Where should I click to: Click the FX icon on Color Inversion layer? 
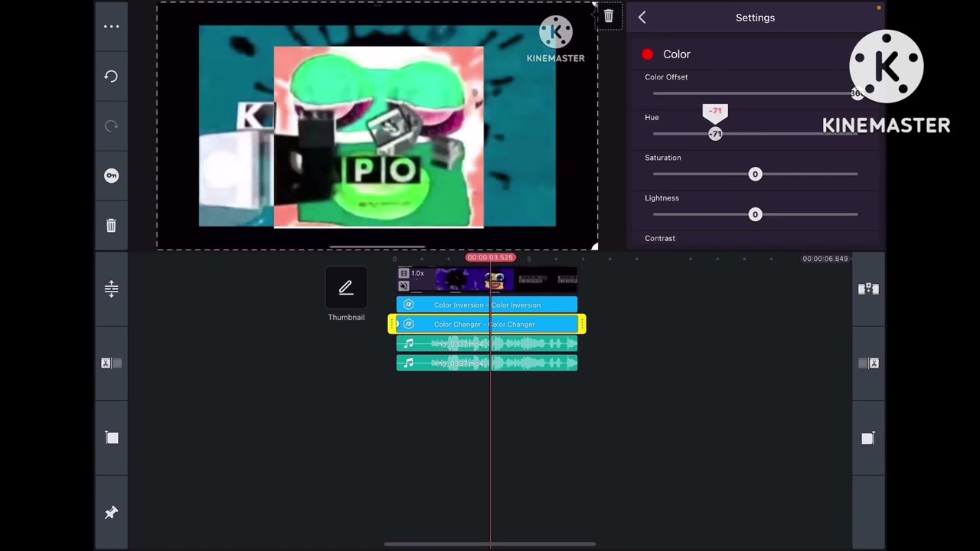click(408, 305)
